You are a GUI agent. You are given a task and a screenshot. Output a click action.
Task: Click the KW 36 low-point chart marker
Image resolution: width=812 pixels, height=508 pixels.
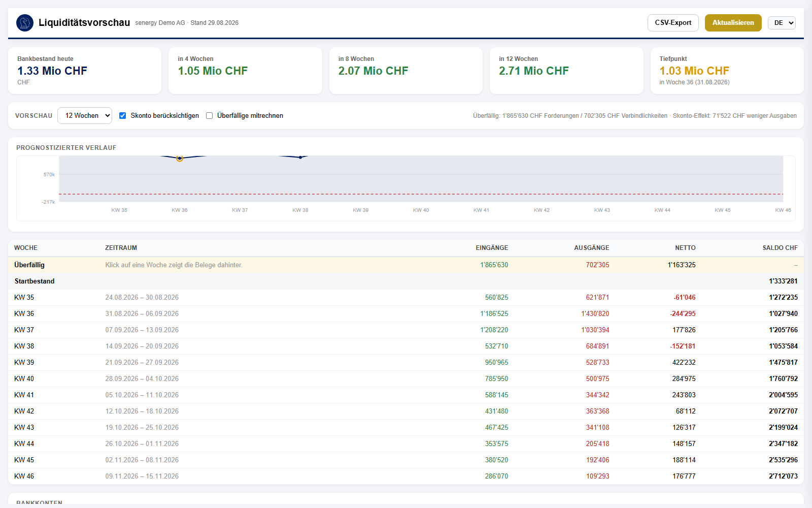(180, 158)
